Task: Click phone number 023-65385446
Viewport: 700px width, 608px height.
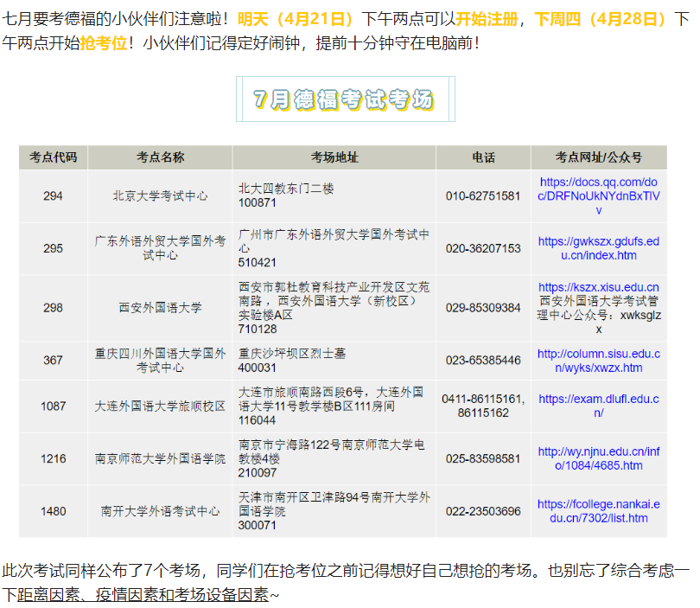Action: [x=483, y=361]
